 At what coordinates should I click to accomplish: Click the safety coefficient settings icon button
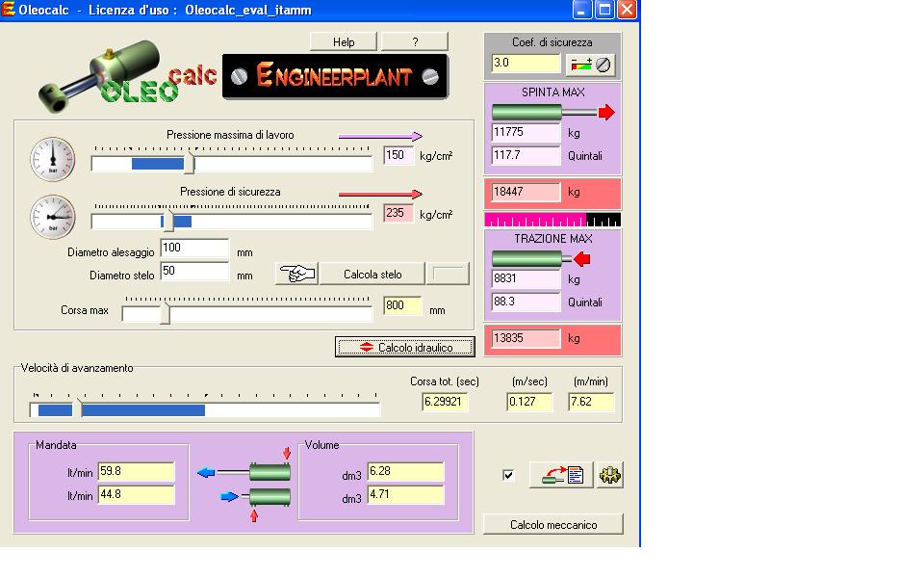pos(592,65)
